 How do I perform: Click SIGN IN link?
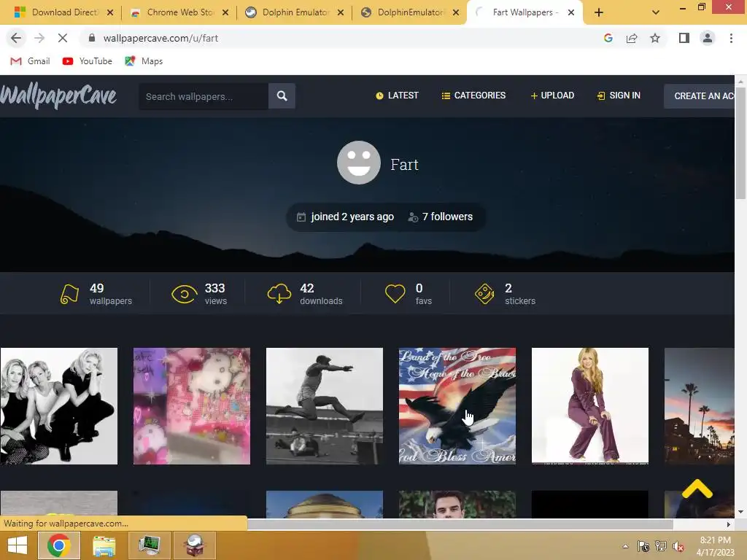(x=619, y=96)
